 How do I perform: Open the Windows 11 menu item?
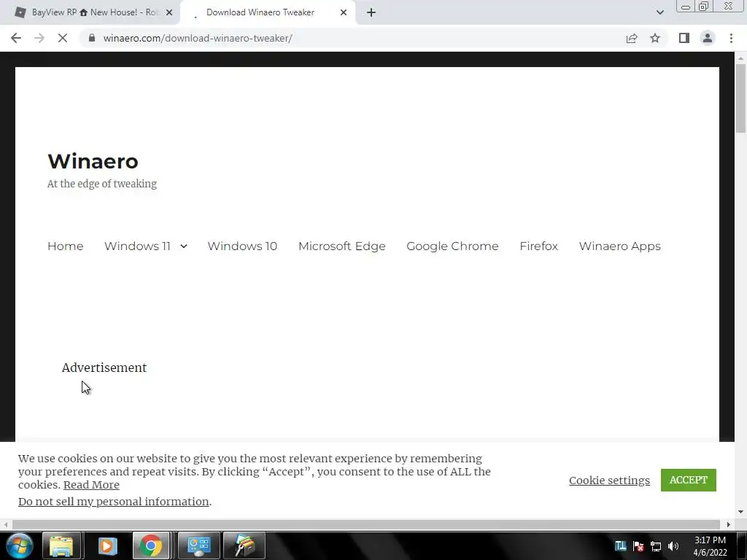pos(137,246)
